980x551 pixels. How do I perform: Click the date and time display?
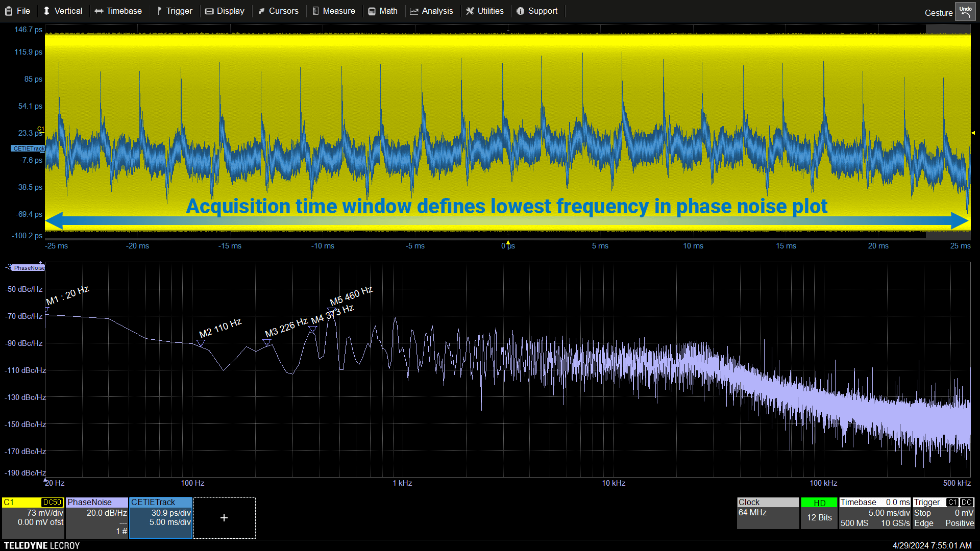coord(932,545)
